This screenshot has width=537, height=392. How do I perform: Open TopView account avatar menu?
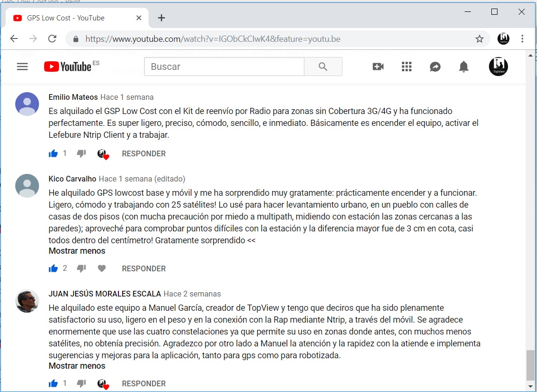(x=498, y=67)
